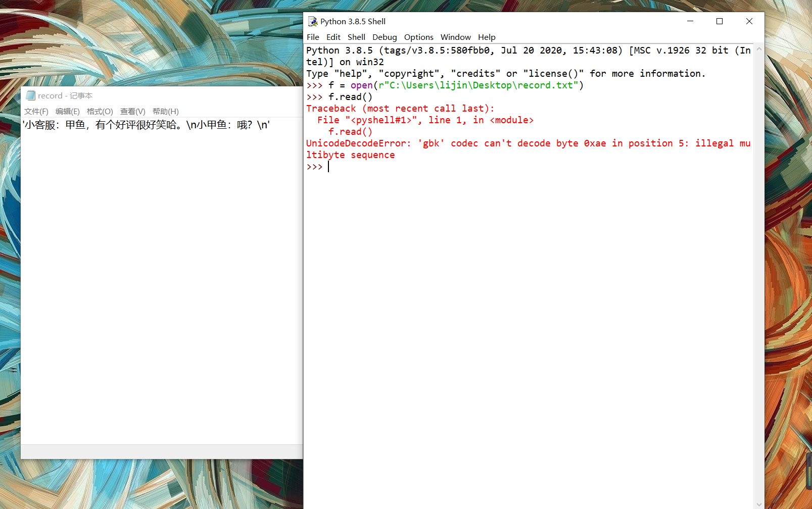Open the Debug menu in Python Shell
Screen dimensions: 812x509
385,37
